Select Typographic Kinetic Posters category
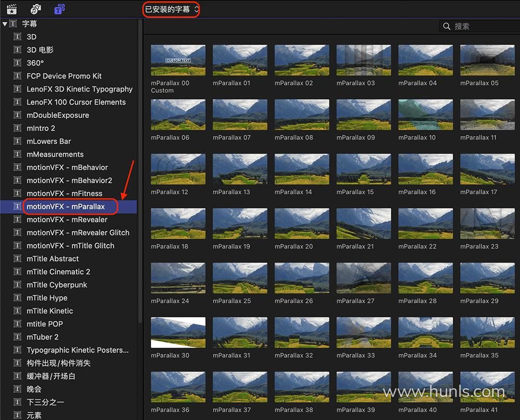This screenshot has width=520, height=420. click(78, 350)
